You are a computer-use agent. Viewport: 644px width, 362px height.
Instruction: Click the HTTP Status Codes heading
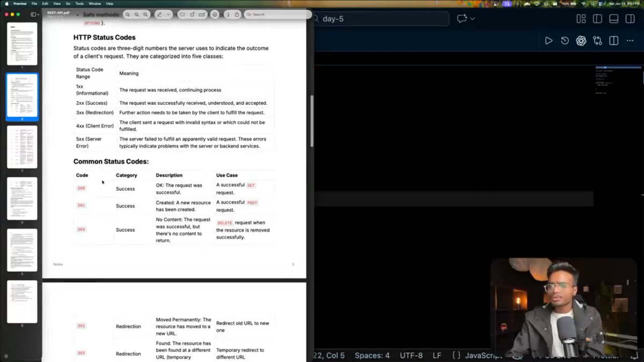tap(104, 38)
